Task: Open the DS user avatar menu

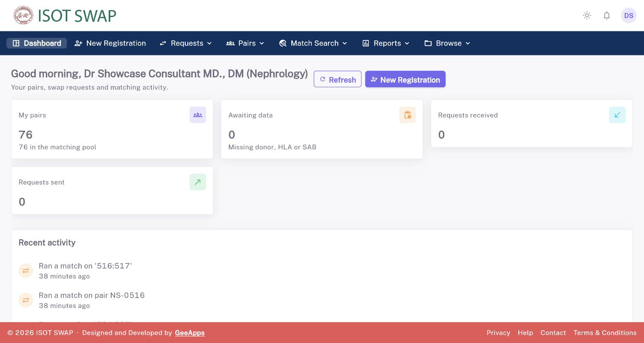Action: click(629, 16)
